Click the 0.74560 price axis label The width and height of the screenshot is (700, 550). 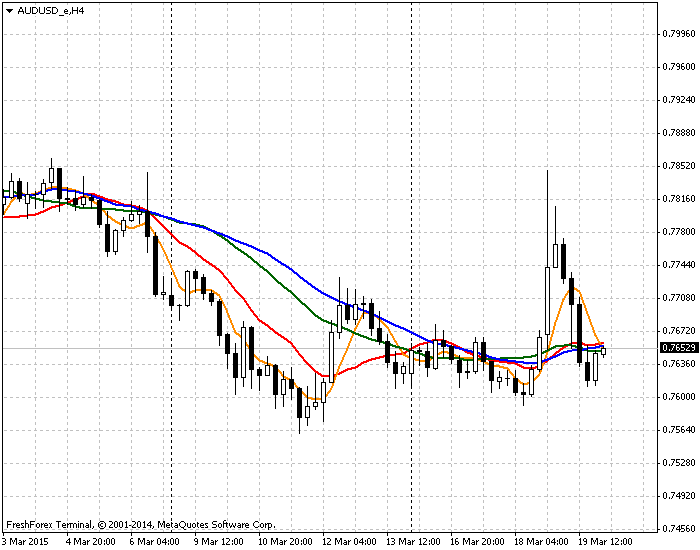679,529
